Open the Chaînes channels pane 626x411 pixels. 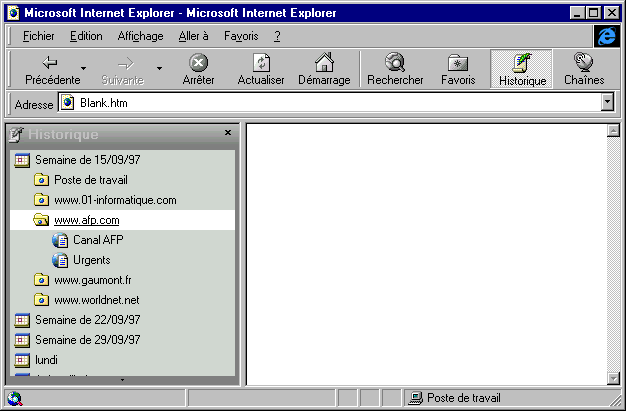(x=584, y=69)
